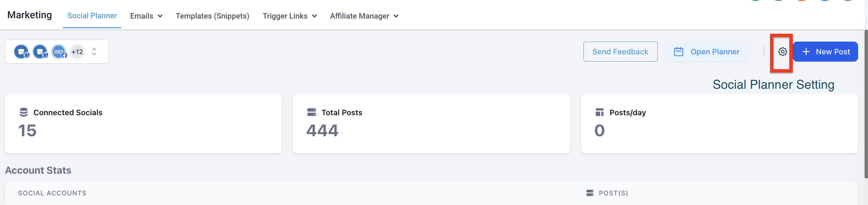Click the Total Posts icon

point(312,112)
